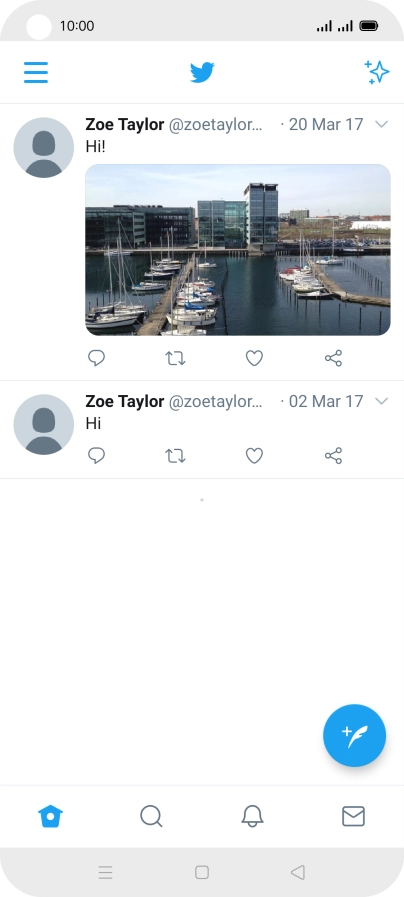Compose a new tweet with the feather button
This screenshot has width=404, height=897.
(354, 735)
